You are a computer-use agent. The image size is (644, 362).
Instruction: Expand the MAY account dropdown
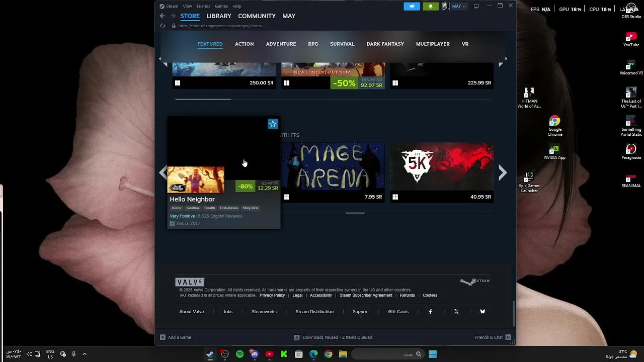459,6
